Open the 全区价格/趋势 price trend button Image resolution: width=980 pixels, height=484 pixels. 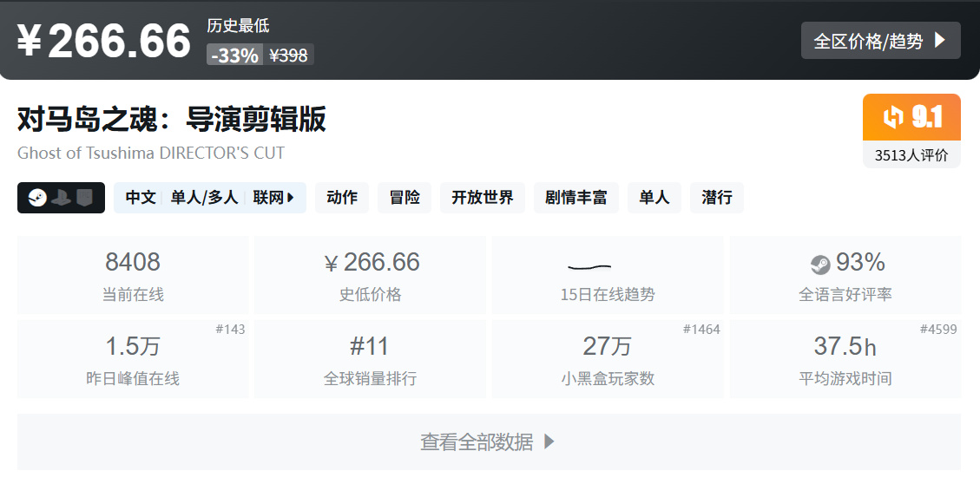tap(881, 41)
